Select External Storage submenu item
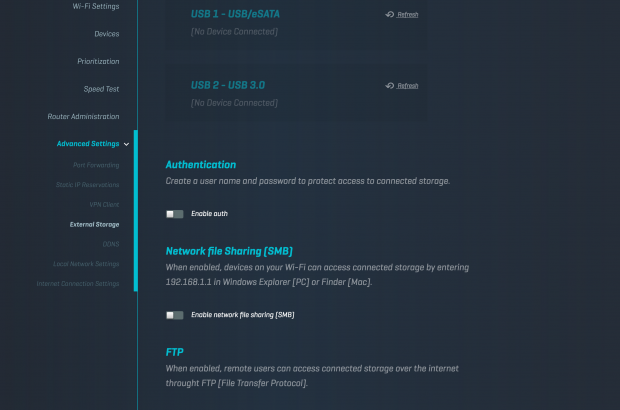The height and width of the screenshot is (410, 620). click(94, 224)
